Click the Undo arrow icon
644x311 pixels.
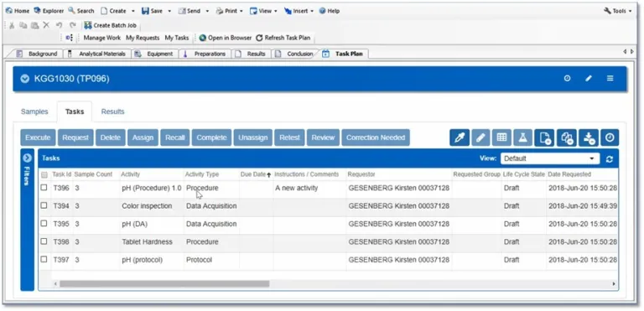click(59, 25)
